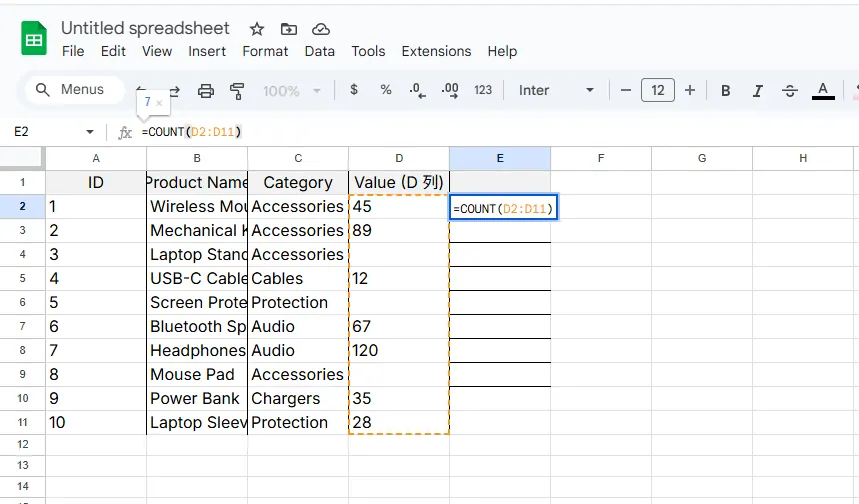Star the Untitled spreadsheet document

pyautogui.click(x=257, y=29)
